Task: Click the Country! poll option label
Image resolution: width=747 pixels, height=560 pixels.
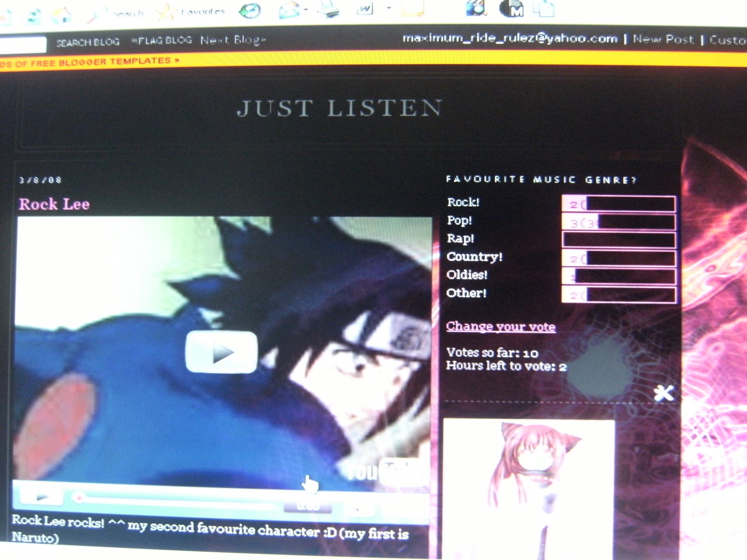Action: (x=474, y=257)
